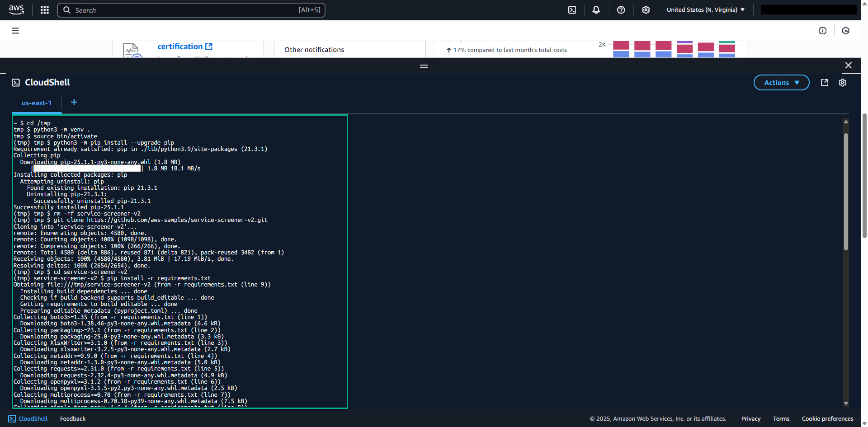Open CloudShell preferences gear

tap(843, 82)
